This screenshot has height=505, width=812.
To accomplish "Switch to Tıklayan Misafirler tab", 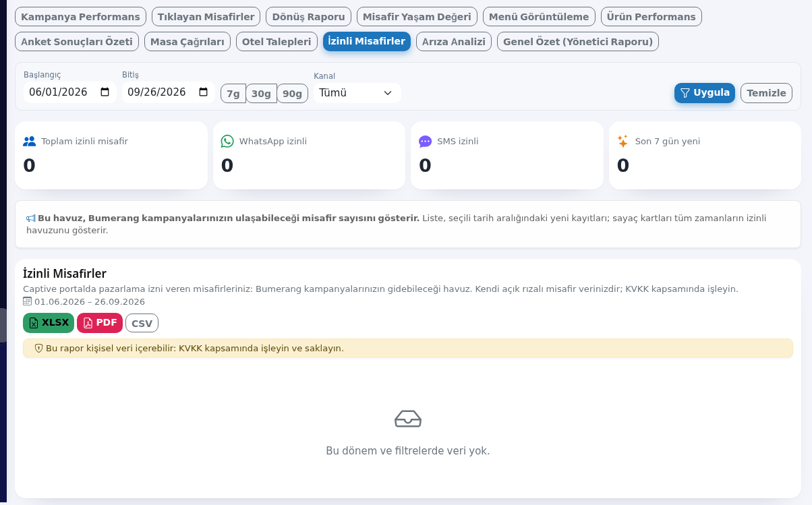I will 206,17.
